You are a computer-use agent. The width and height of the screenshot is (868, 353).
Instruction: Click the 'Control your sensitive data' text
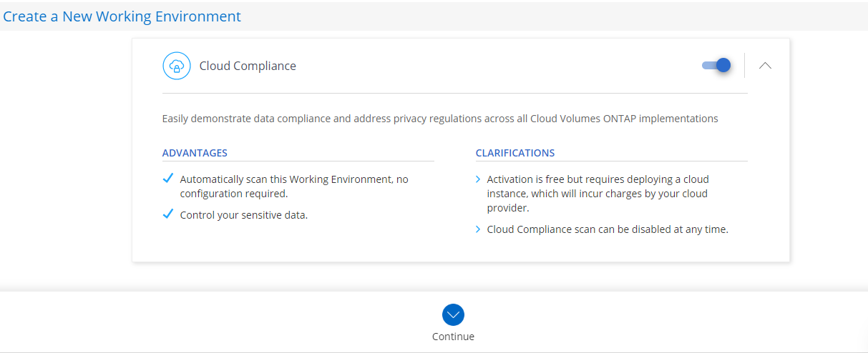pos(243,215)
